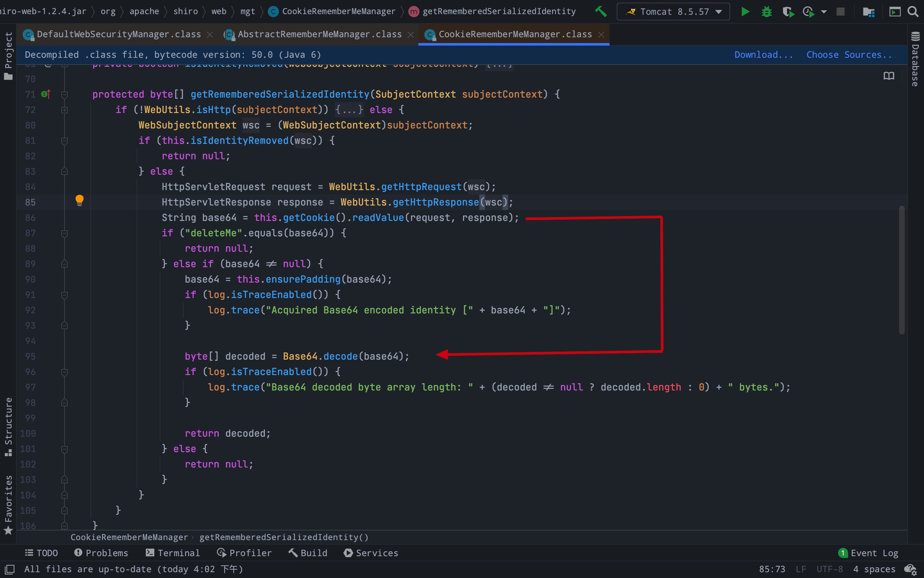Click the readValue method call on line 86
924x578 pixels.
378,217
